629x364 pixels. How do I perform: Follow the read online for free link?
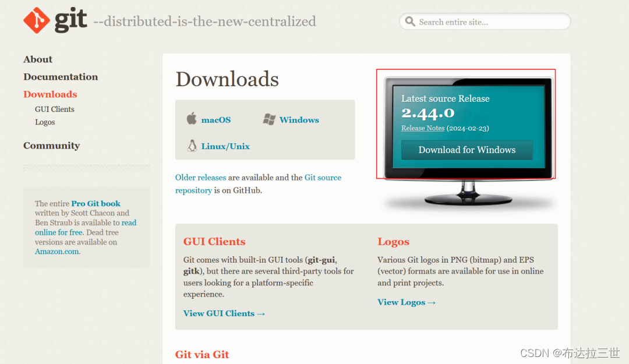86,228
